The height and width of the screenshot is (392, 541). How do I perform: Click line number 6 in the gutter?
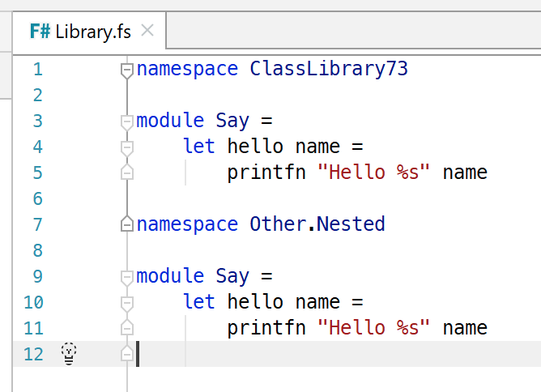tap(38, 198)
